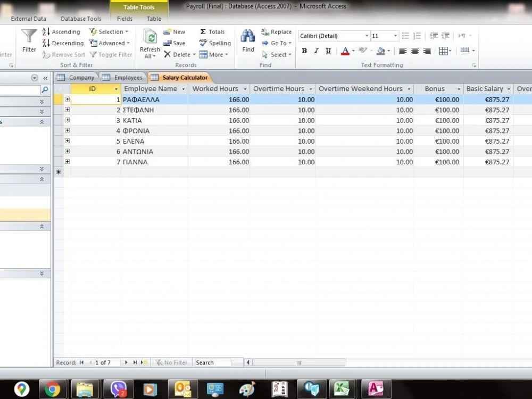Center align the text
This screenshot has width=532, height=399.
pyautogui.click(x=414, y=51)
